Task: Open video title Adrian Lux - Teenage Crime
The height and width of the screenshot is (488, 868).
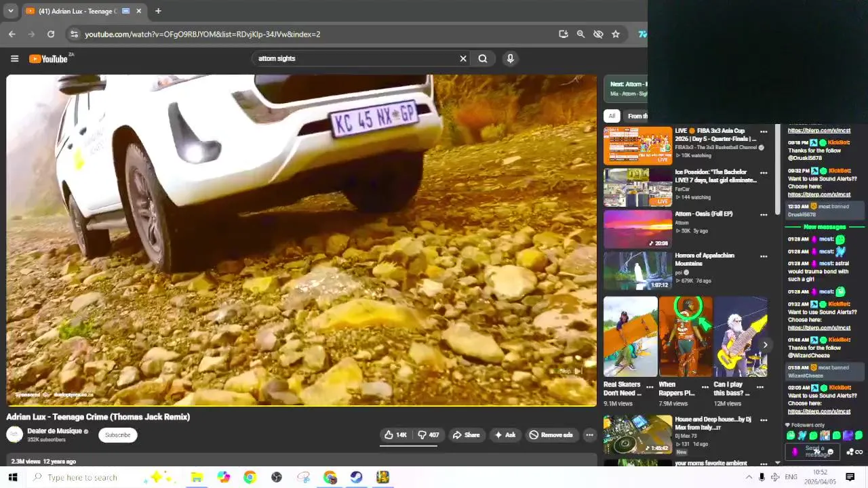Action: tap(98, 417)
